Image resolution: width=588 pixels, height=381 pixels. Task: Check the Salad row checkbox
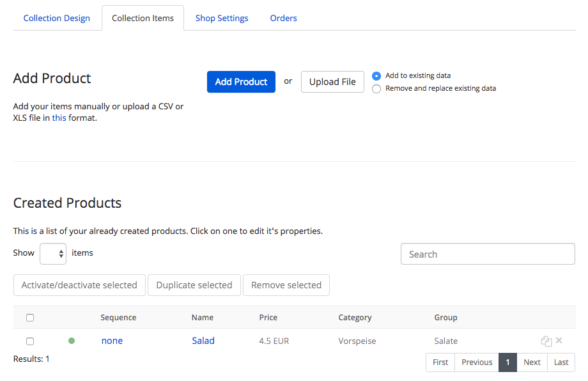(30, 341)
